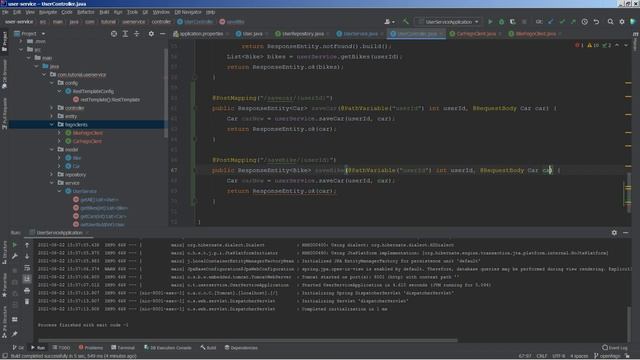Open Project panel options gear
The image size is (640, 360).
pyautogui.click(x=151, y=34)
